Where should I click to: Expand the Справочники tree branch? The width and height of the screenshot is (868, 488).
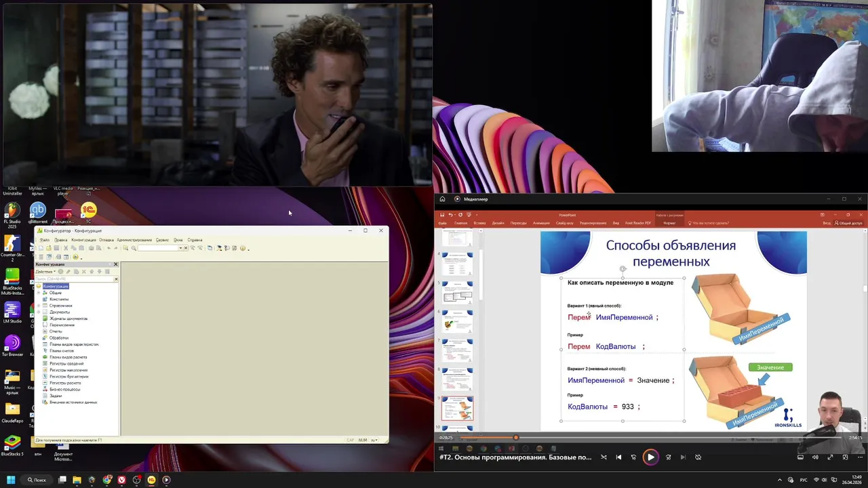39,306
